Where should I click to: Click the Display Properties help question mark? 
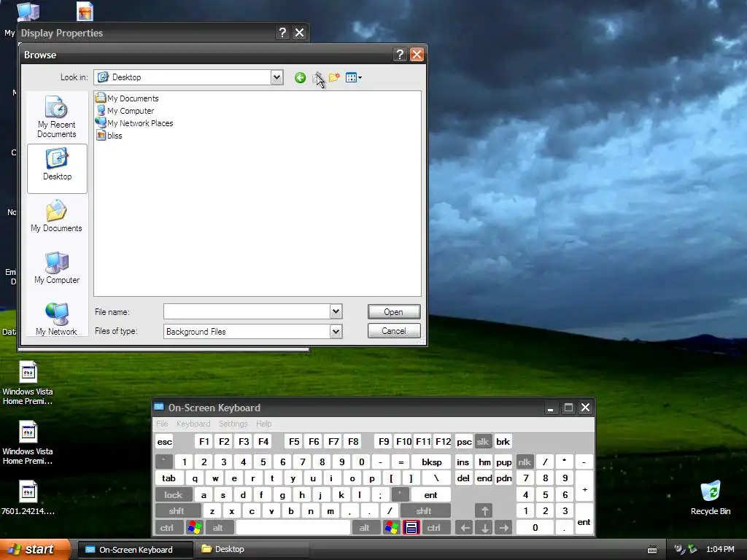coord(282,33)
